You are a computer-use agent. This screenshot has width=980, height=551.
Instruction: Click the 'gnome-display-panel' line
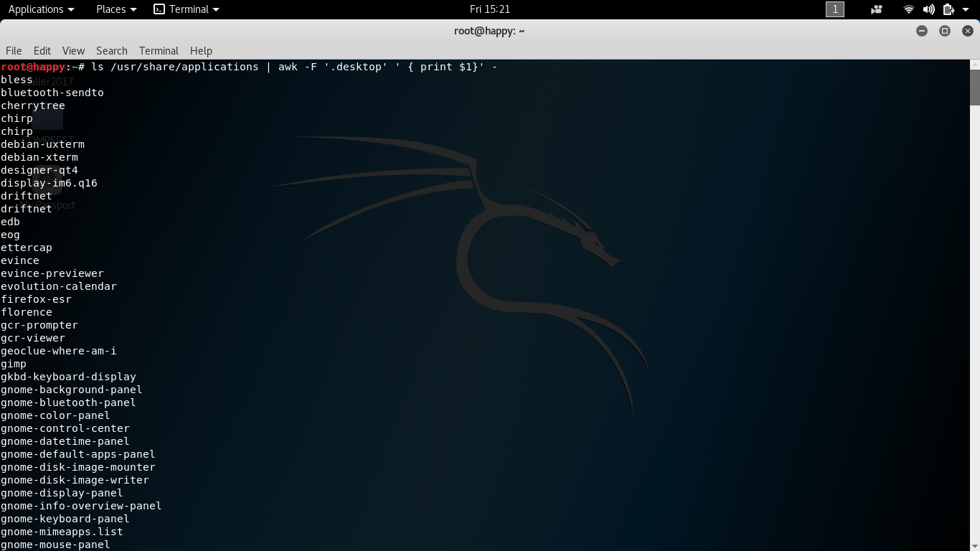pyautogui.click(x=62, y=493)
